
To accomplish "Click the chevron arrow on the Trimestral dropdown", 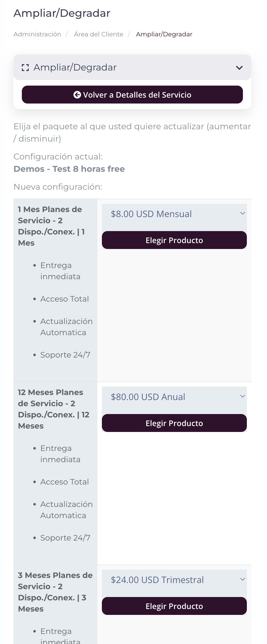I will (243, 579).
